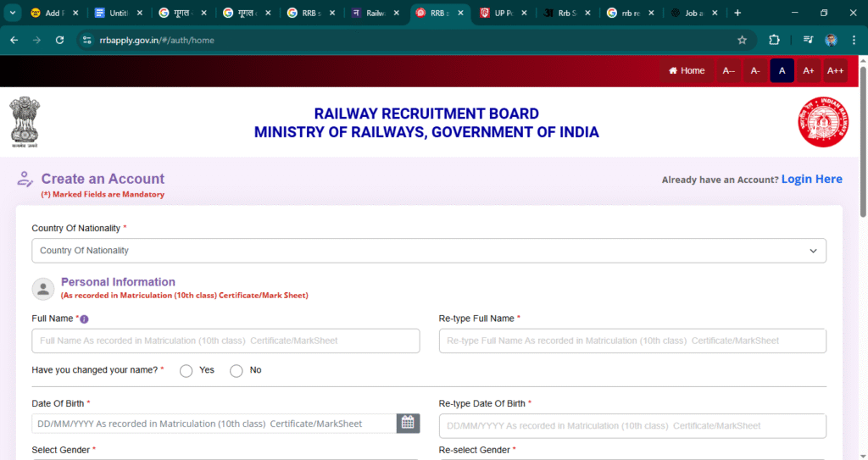Open the browser Extensions puzzle icon
Image resolution: width=868 pixels, height=460 pixels.
click(x=774, y=40)
